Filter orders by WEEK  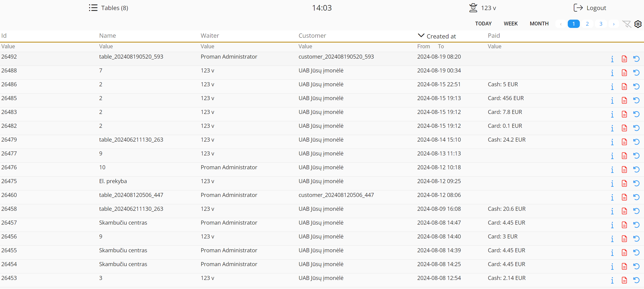(511, 24)
